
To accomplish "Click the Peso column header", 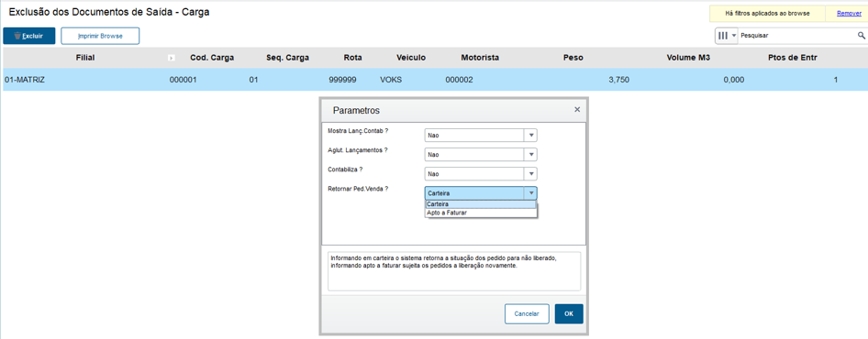I will (573, 58).
